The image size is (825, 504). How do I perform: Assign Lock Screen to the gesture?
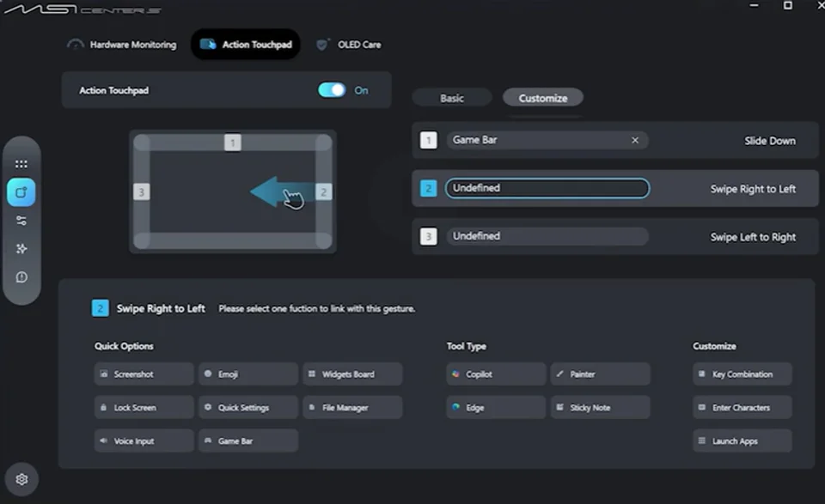pyautogui.click(x=144, y=407)
